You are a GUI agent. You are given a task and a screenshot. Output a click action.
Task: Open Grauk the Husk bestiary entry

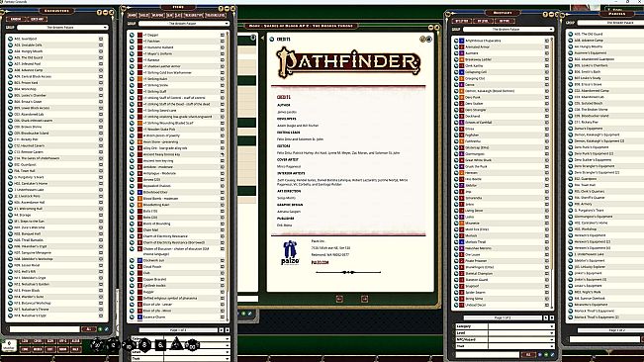click(477, 166)
